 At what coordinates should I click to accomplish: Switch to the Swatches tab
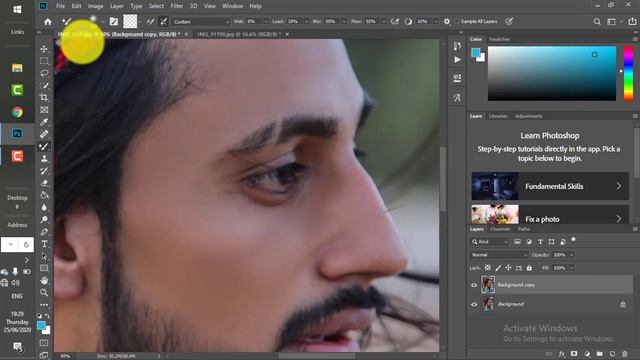click(499, 39)
